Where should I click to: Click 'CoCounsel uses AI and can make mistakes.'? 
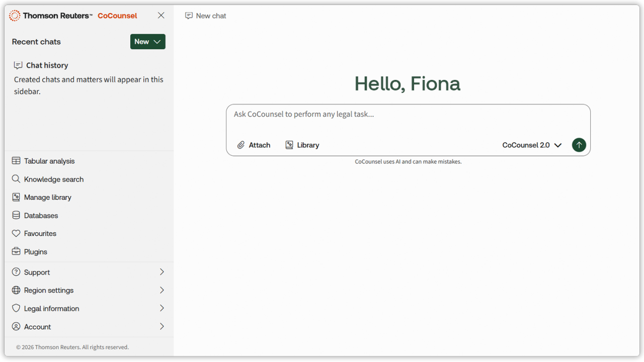click(408, 162)
